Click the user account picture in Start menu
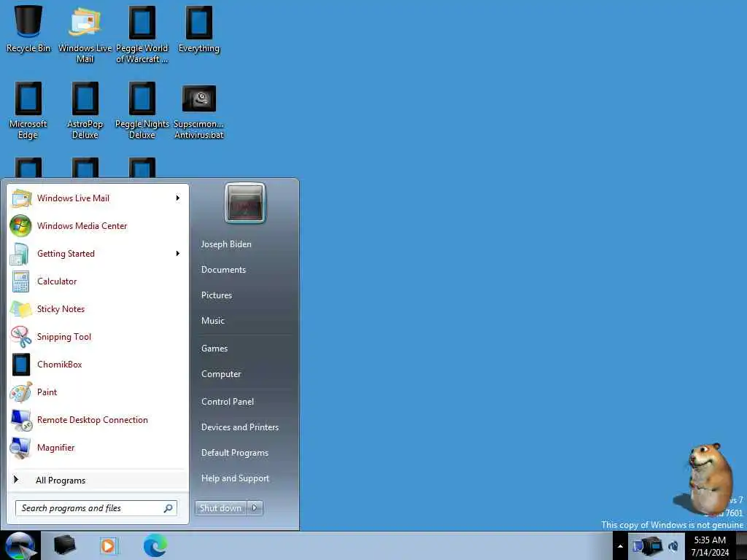Image resolution: width=747 pixels, height=560 pixels. 245,203
